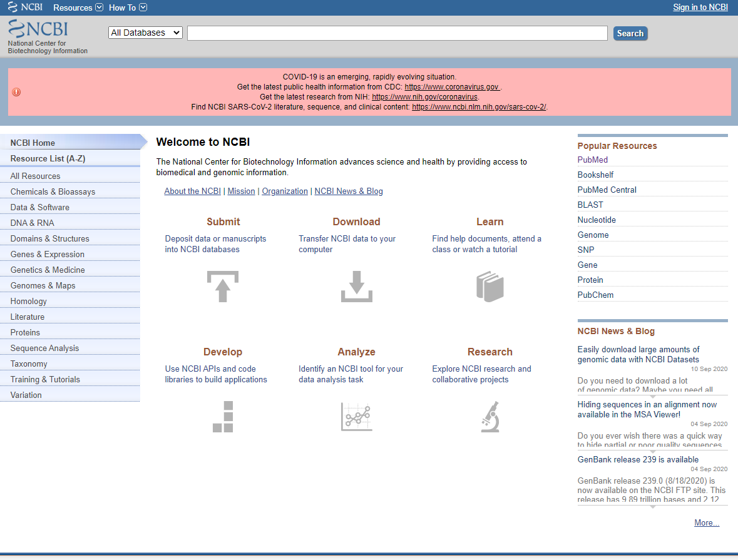Open the GenBank release 239 news post

[x=638, y=459]
